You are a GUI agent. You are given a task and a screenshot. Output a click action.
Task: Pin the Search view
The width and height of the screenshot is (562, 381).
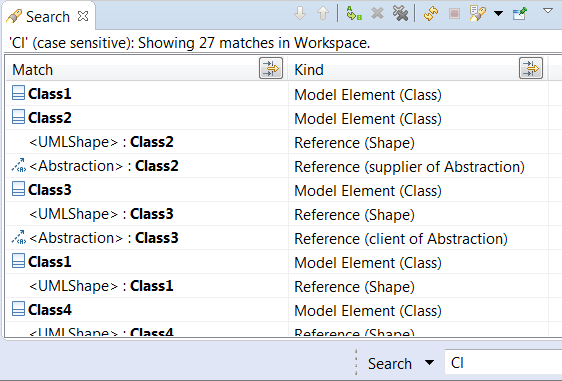tap(520, 14)
